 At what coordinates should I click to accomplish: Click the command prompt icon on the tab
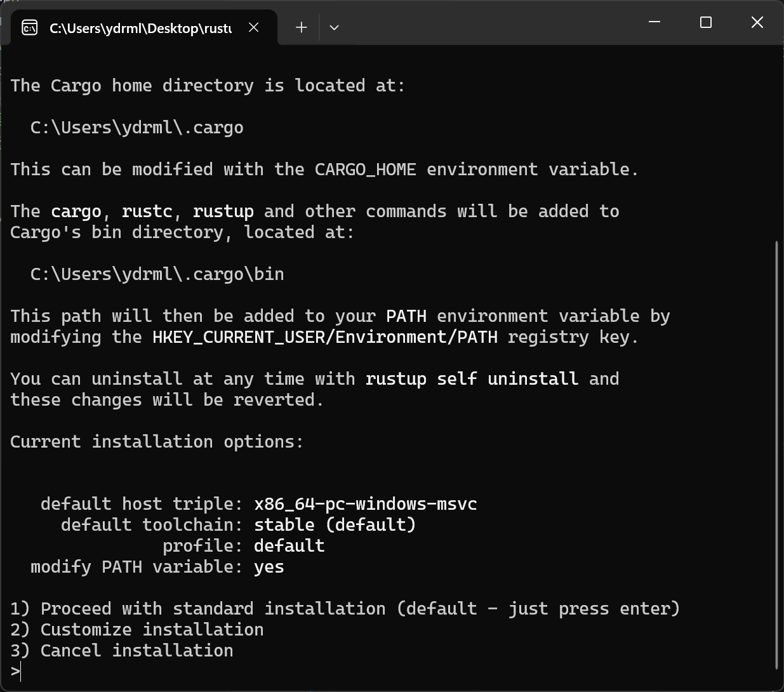coord(29,27)
